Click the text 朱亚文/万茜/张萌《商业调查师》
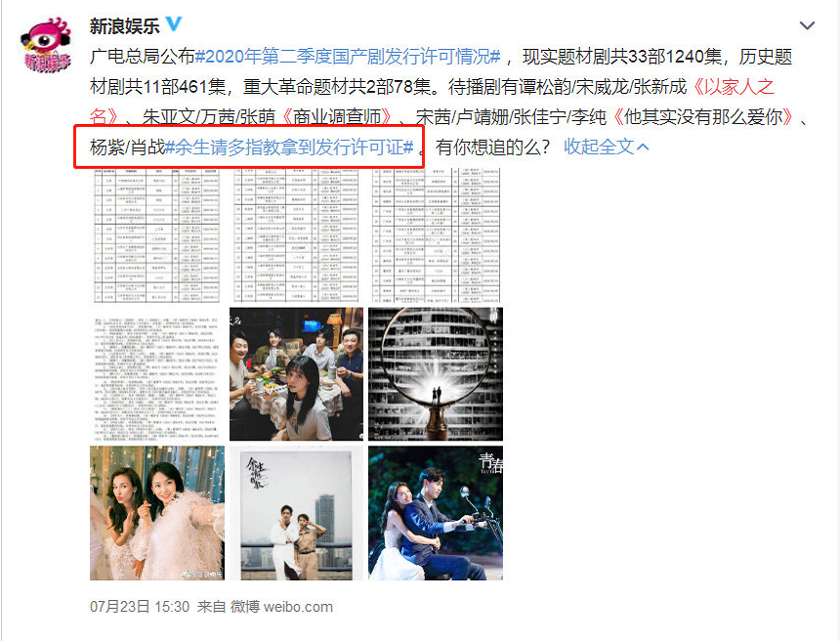This screenshot has width=840, height=641. click(x=270, y=117)
